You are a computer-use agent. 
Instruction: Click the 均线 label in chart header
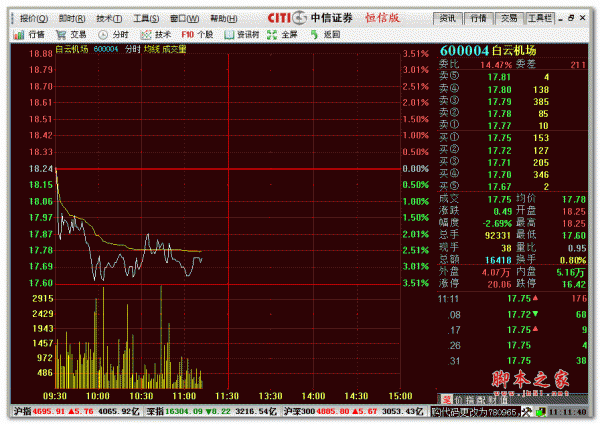(152, 49)
